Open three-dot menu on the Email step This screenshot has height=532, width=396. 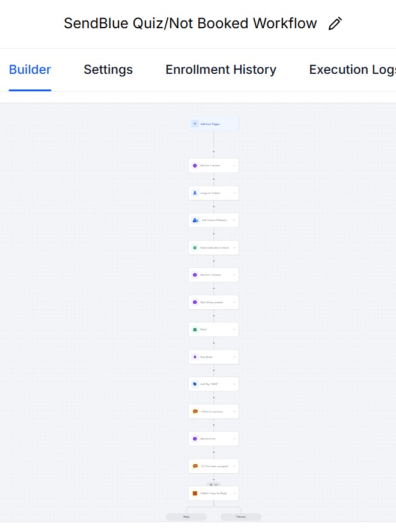pyautogui.click(x=234, y=330)
